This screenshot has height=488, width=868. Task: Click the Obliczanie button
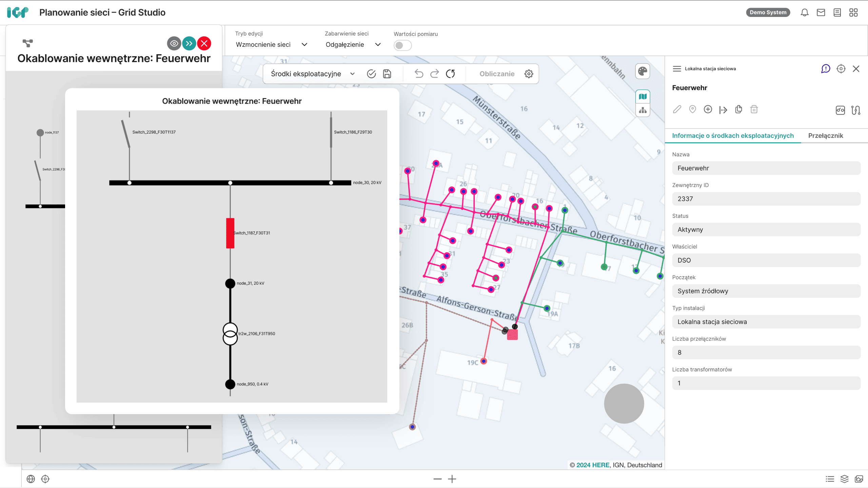tap(497, 74)
